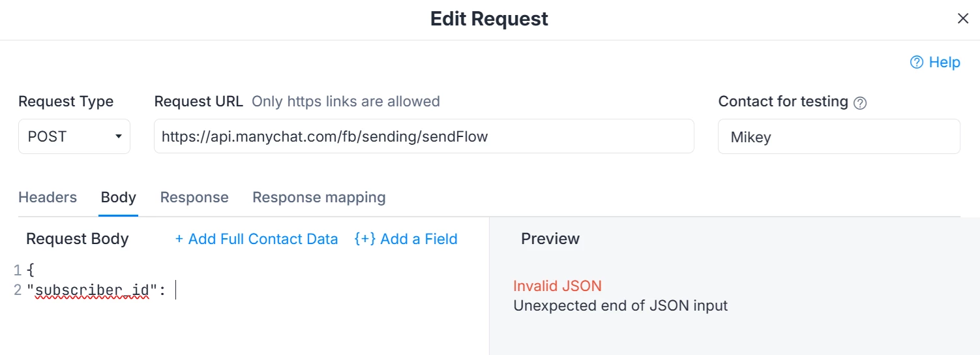Click the {+} braces icon
Screen dimensions: 980x355
pyautogui.click(x=364, y=239)
